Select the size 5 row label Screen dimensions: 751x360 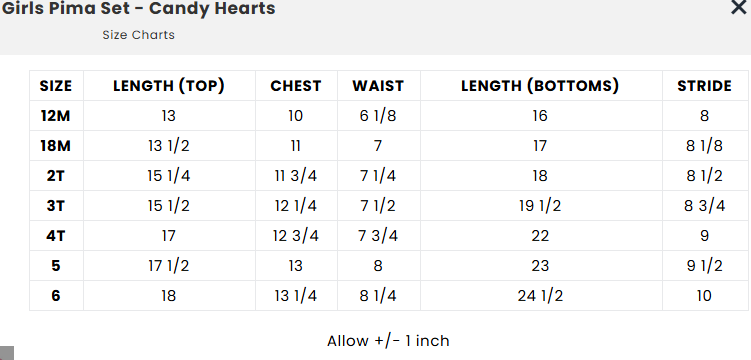click(56, 266)
